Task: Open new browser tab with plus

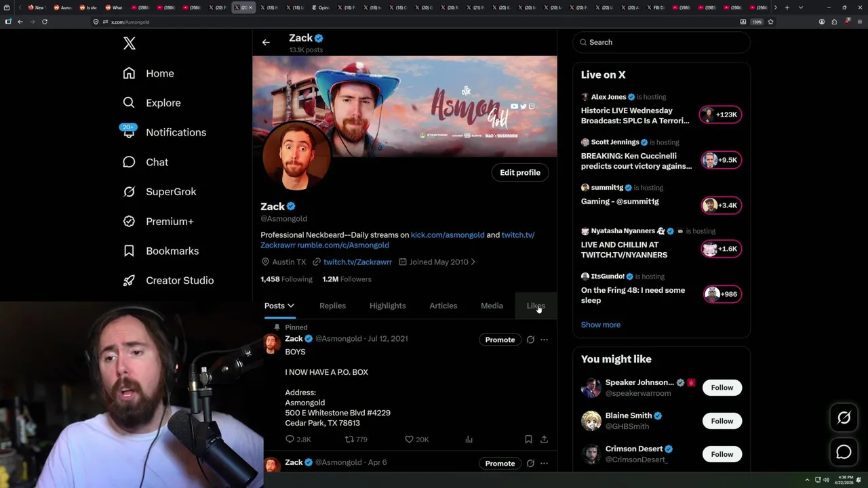Action: (x=787, y=7)
